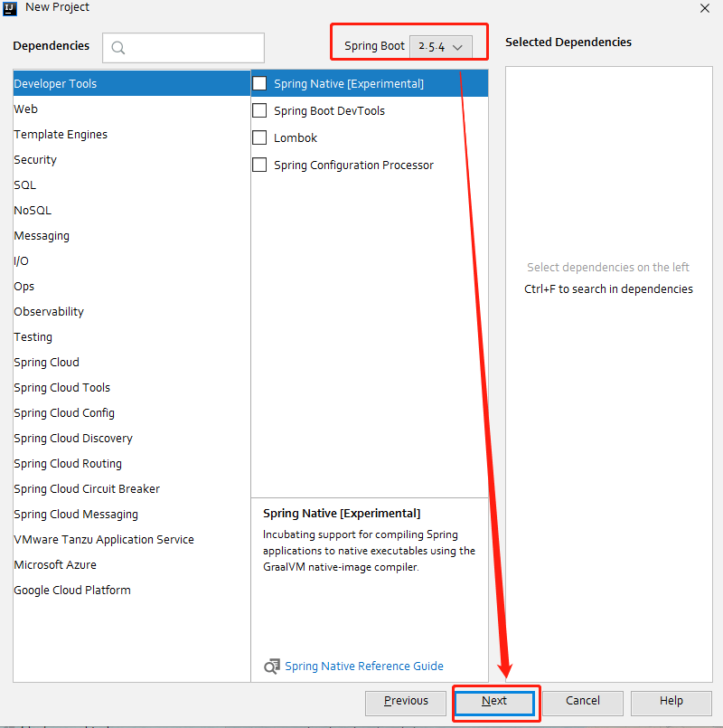Open the Ops category
This screenshot has width=723, height=728.
pos(132,287)
